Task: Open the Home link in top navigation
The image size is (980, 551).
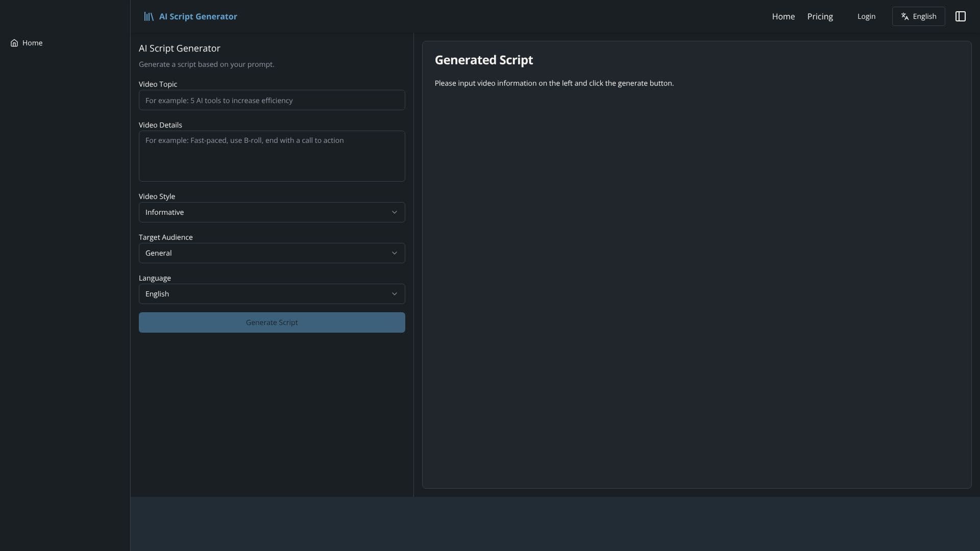Action: tap(783, 16)
